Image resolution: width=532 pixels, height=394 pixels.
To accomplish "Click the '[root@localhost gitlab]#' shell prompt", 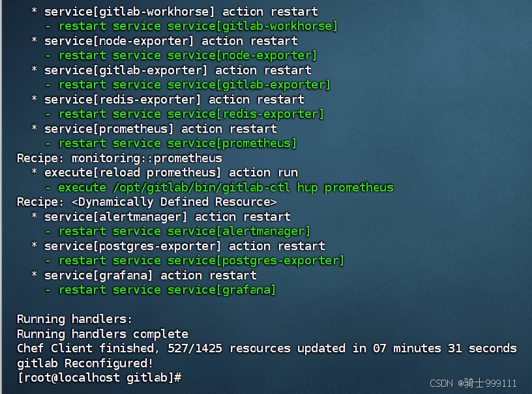I will [100, 378].
